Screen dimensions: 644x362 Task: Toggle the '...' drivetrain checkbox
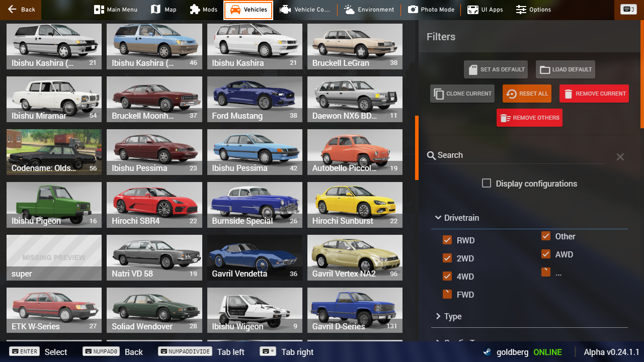point(545,272)
